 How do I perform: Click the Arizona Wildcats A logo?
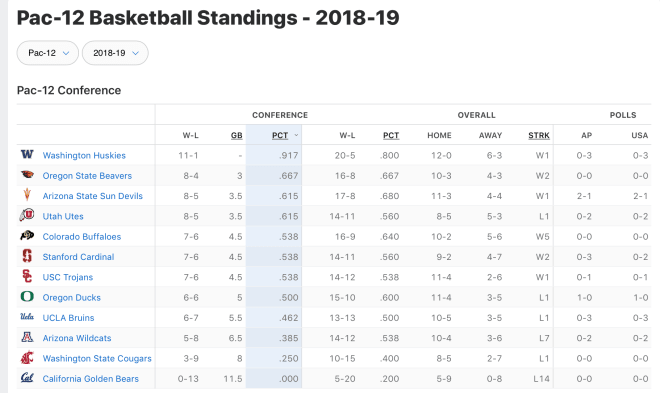point(27,337)
